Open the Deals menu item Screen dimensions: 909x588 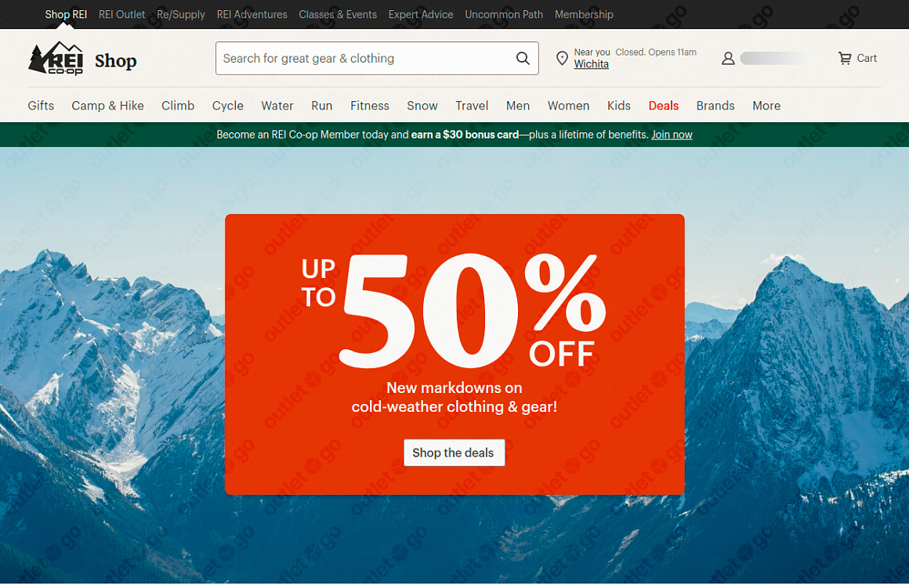(663, 106)
